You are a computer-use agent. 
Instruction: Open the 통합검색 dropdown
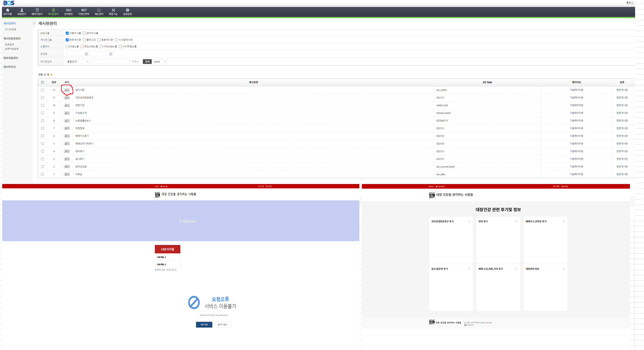coord(78,62)
